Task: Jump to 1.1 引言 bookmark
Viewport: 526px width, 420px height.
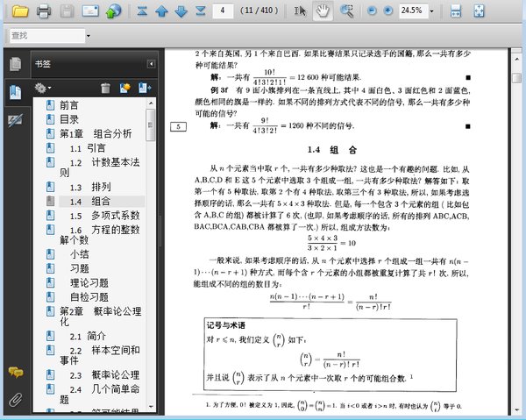Action: click(x=88, y=148)
